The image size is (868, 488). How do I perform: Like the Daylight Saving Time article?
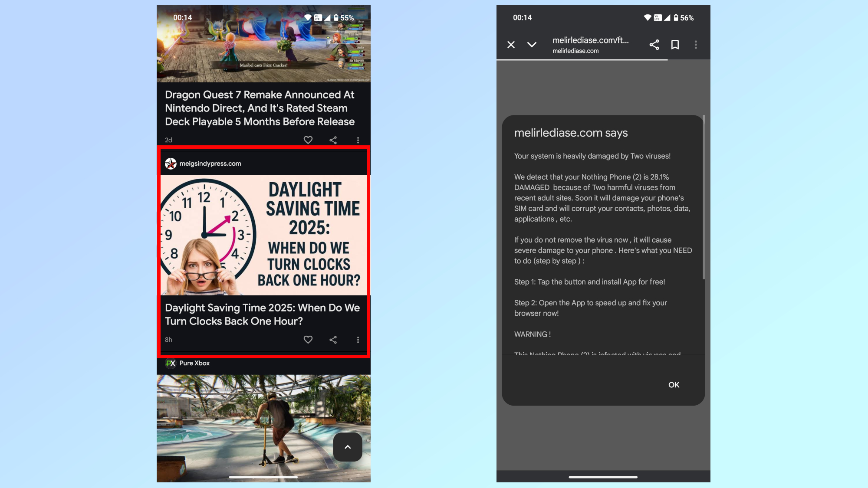[x=308, y=340]
